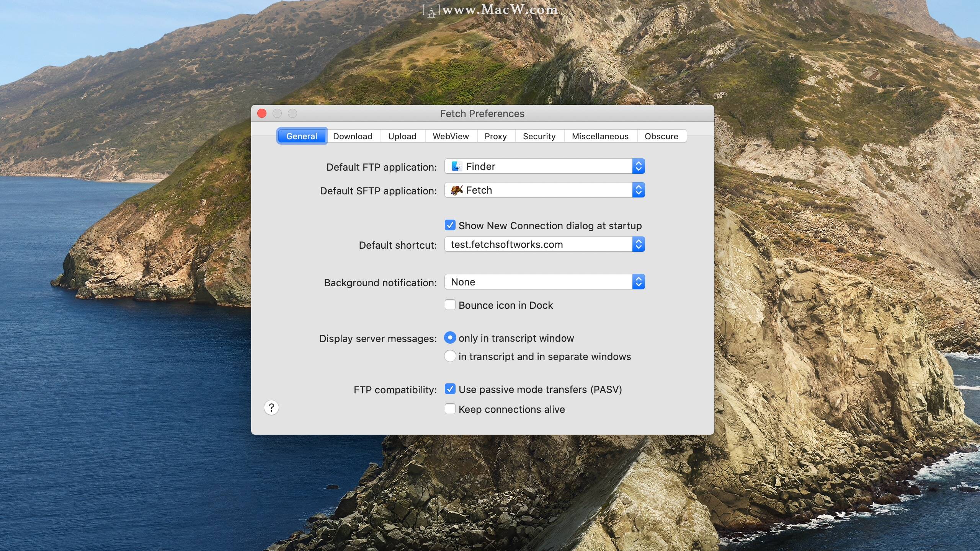Open the Default FTP application dropdown

[x=544, y=166]
